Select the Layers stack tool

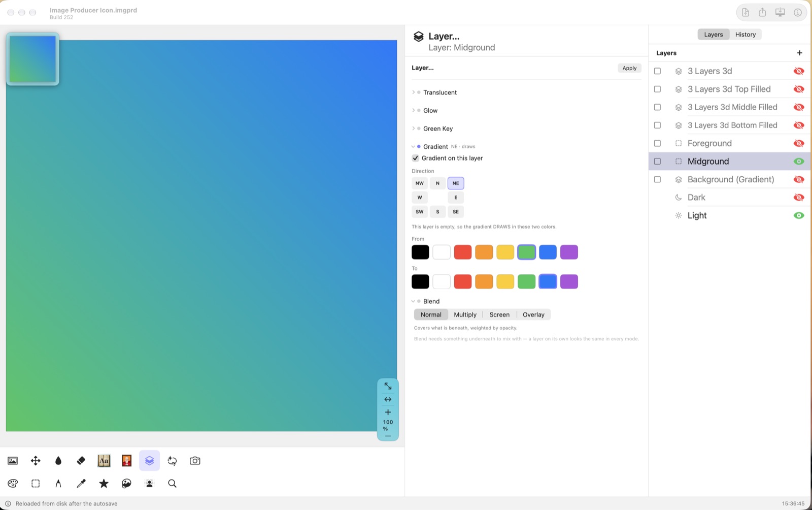point(149,461)
